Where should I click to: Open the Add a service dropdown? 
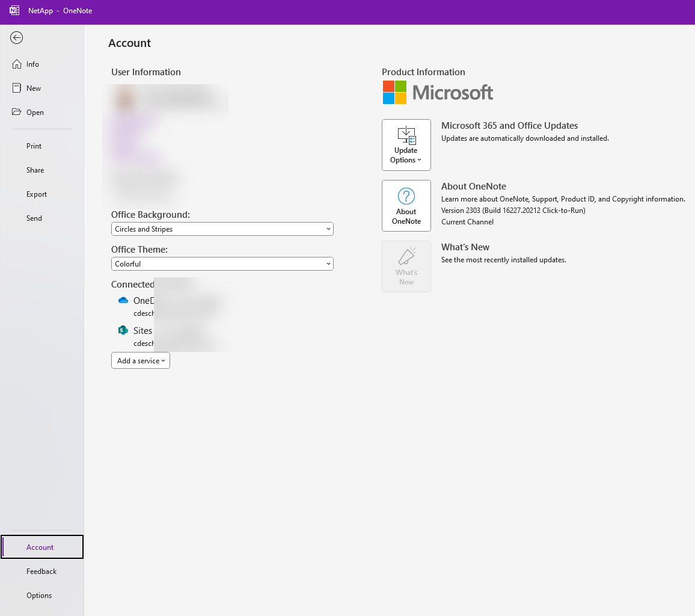coord(141,360)
